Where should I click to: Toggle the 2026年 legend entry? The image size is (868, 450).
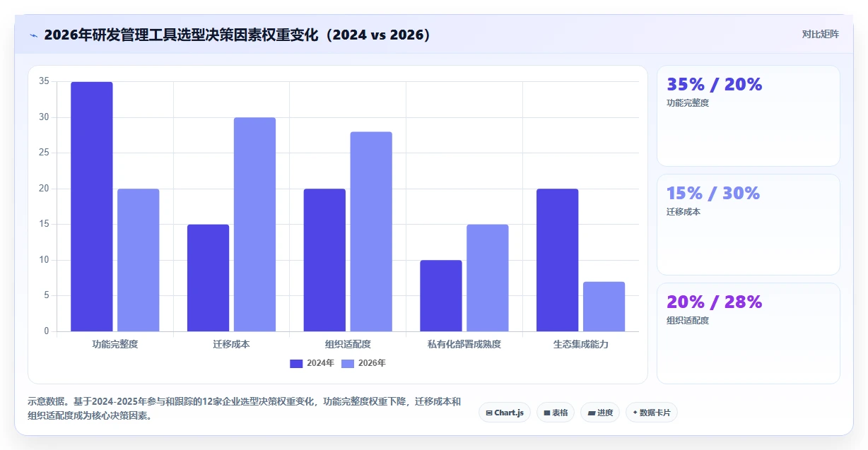[363, 363]
